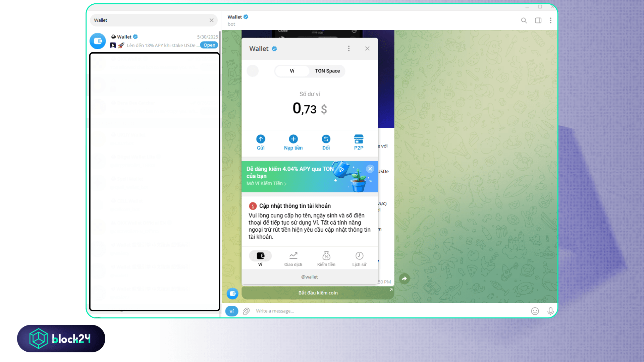The image size is (644, 362).
Task: Click the Open button in Wallet chat row
Action: [209, 45]
